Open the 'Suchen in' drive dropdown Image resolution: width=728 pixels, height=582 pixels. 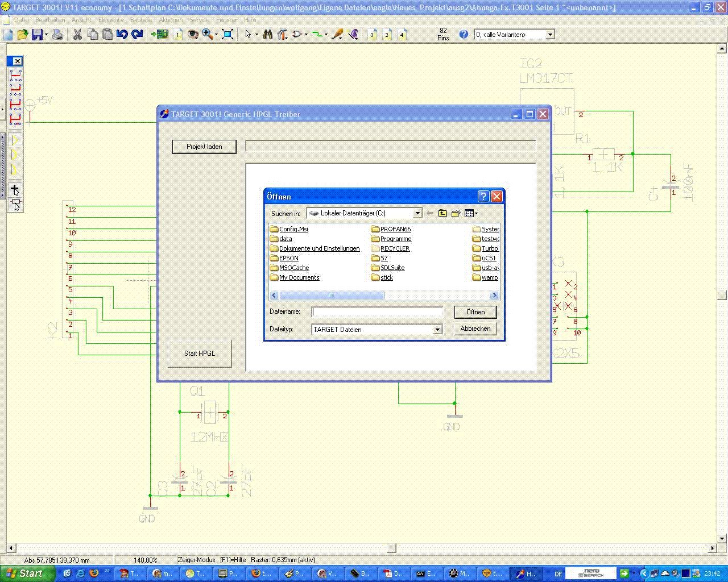click(x=365, y=213)
